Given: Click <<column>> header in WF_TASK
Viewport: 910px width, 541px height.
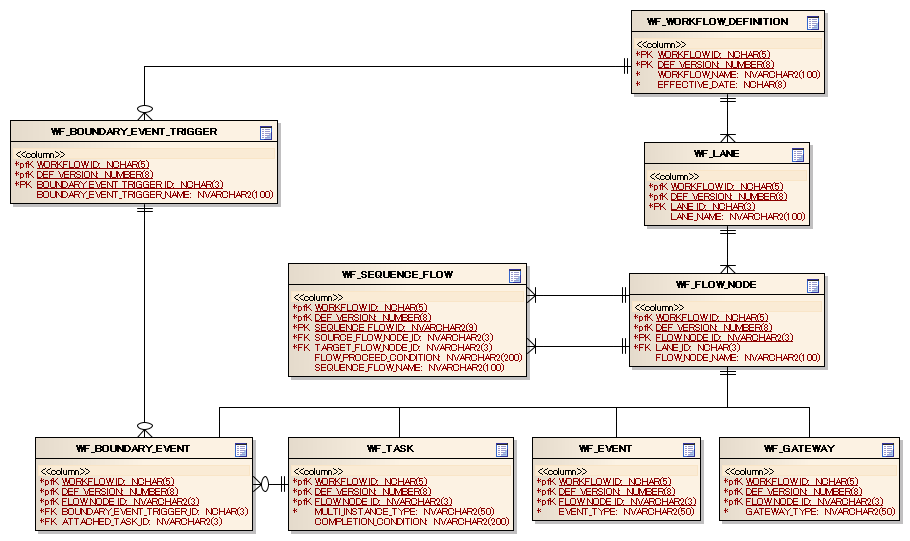Looking at the screenshot, I should coord(318,471).
